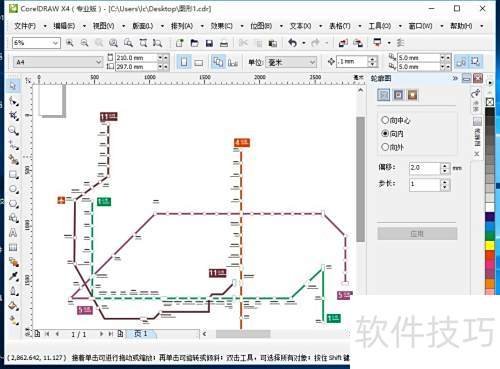Select the Table tool
Image resolution: width=500 pixels, height=369 pixels.
point(13,247)
